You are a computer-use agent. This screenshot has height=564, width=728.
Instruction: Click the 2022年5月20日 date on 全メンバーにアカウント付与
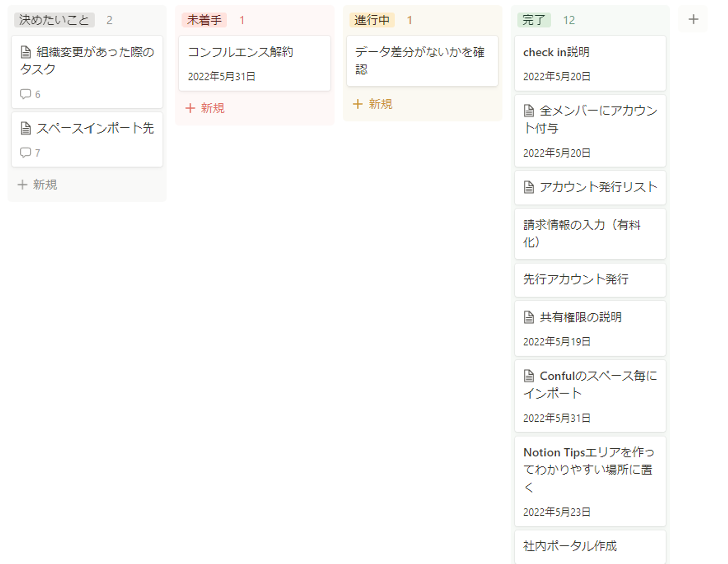(557, 153)
